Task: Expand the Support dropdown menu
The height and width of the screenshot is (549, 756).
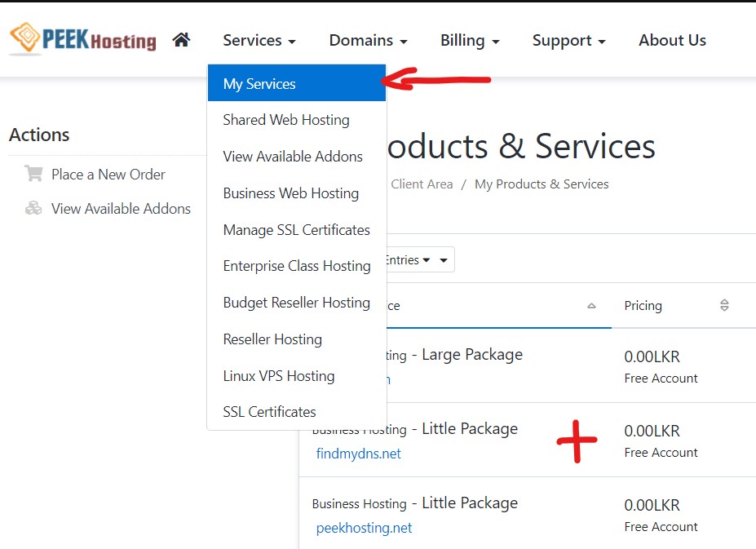Action: click(x=568, y=40)
